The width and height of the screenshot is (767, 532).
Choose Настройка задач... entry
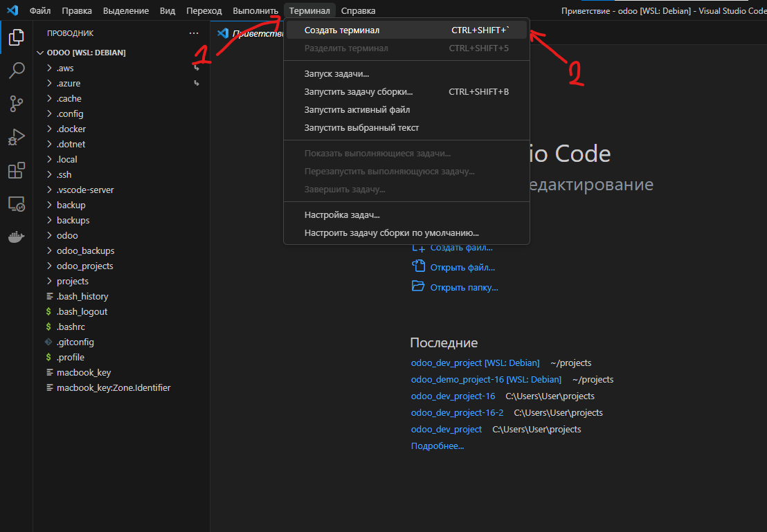[406, 214]
